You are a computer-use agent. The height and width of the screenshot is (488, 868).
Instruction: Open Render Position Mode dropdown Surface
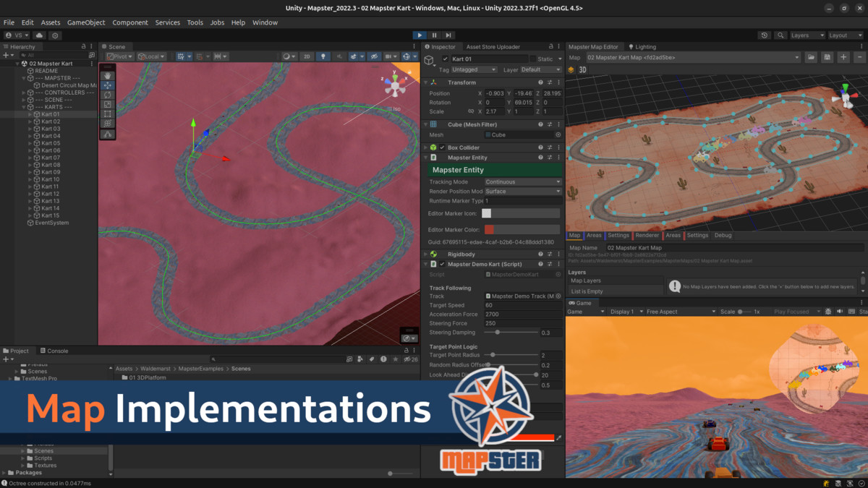click(523, 192)
